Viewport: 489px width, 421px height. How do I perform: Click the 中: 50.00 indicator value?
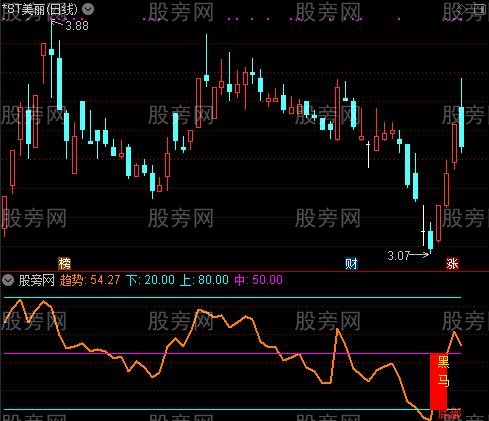coord(258,280)
